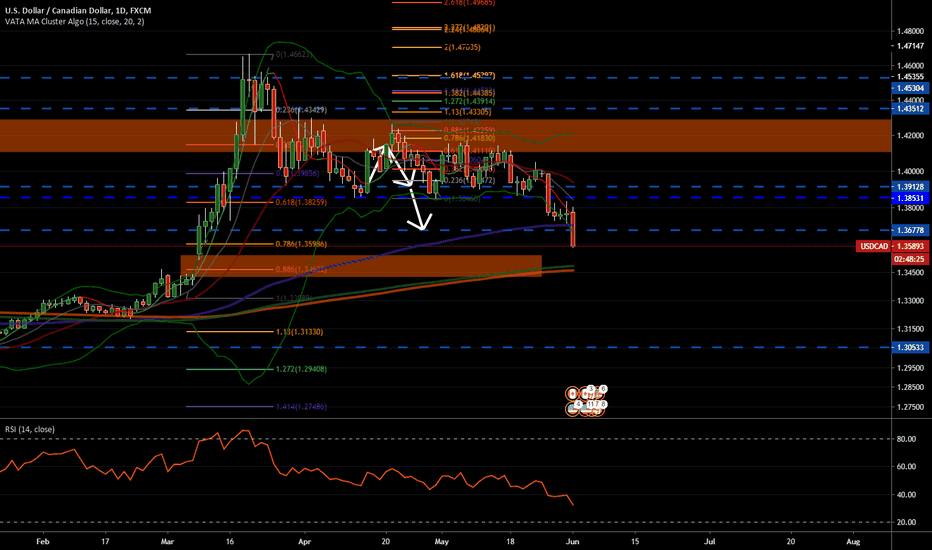Click the Mar label on the time axis
The height and width of the screenshot is (550, 932).
pos(167,542)
